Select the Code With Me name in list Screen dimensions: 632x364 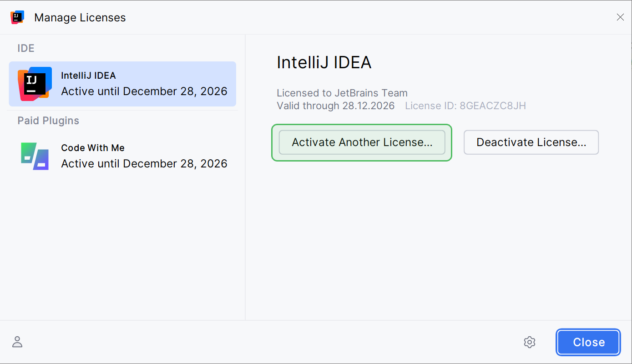93,148
